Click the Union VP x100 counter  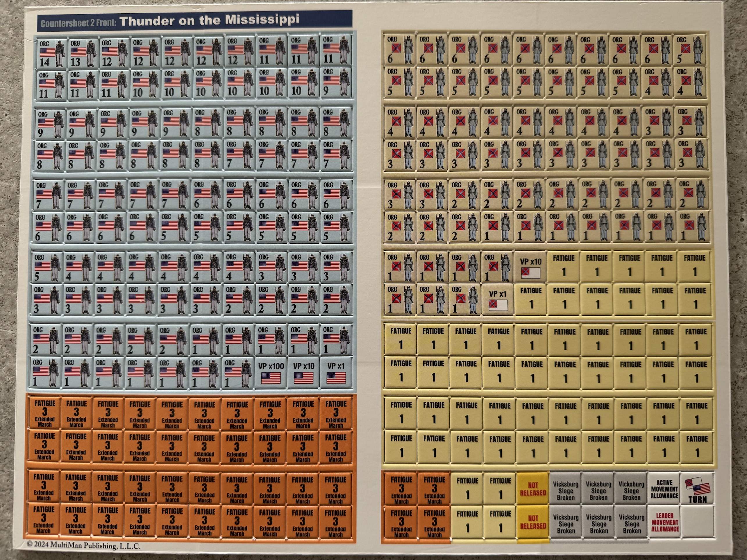coord(271,372)
